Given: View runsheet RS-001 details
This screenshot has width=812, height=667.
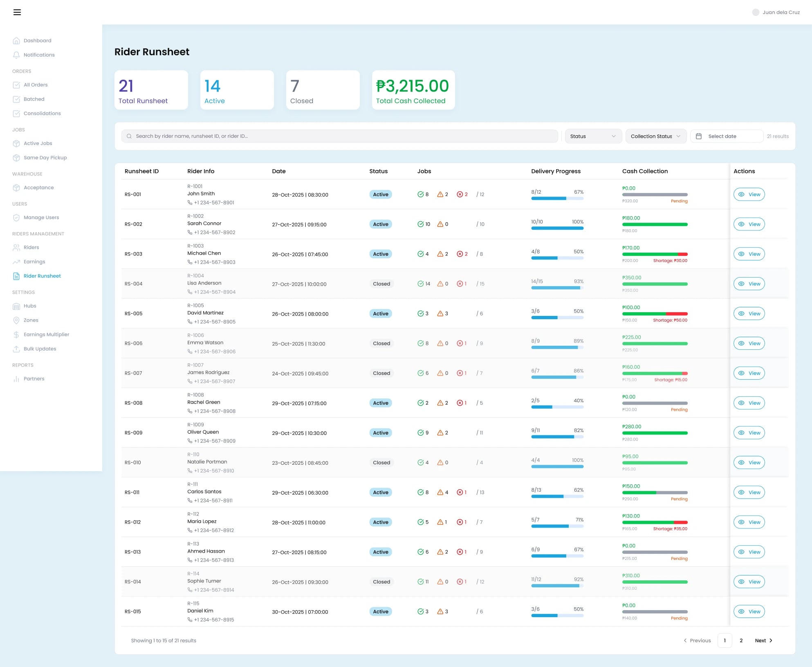Looking at the screenshot, I should click(749, 195).
